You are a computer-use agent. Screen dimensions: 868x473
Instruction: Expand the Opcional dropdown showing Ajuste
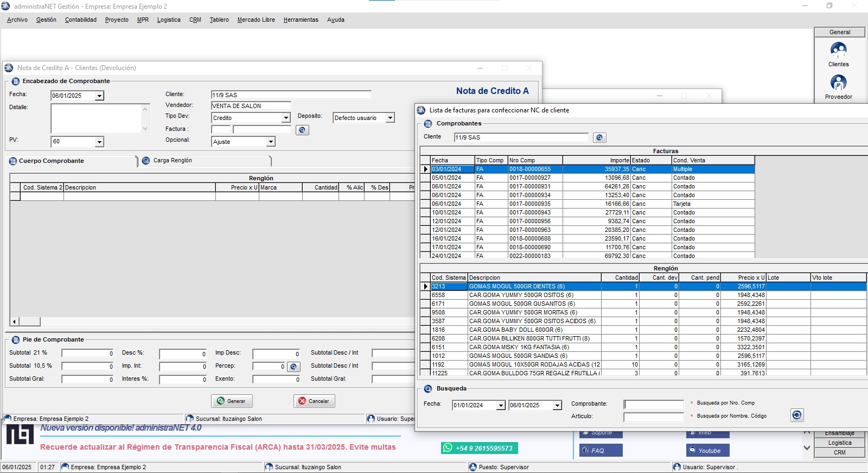pyautogui.click(x=271, y=142)
